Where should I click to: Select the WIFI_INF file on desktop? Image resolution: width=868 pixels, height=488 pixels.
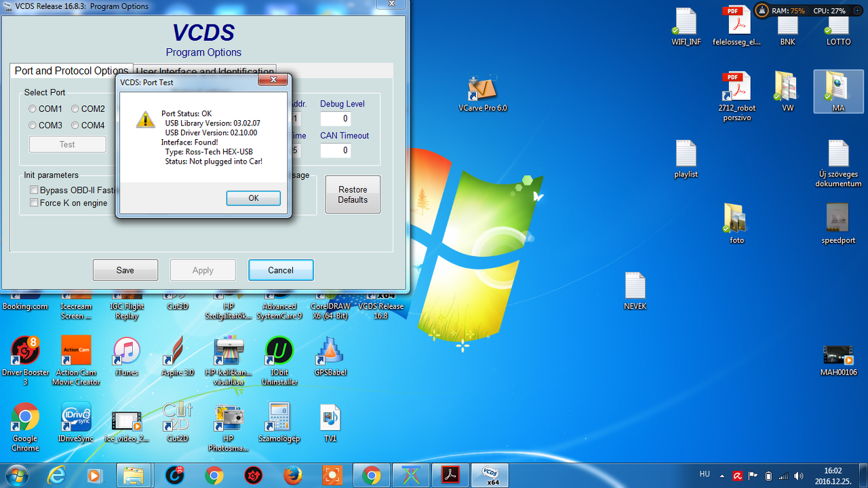(x=686, y=27)
